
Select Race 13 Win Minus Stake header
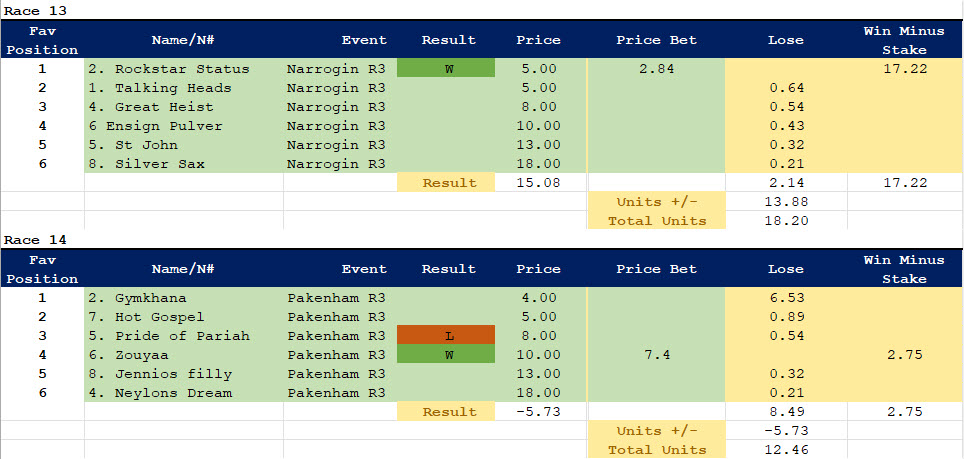(x=904, y=40)
